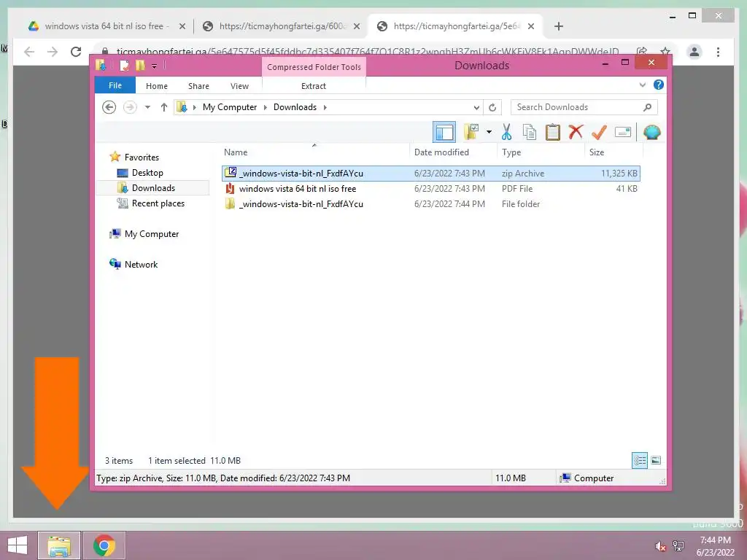747x560 pixels.
Task: Expand the dropdown arrow beside folder options icon
Action: click(489, 132)
